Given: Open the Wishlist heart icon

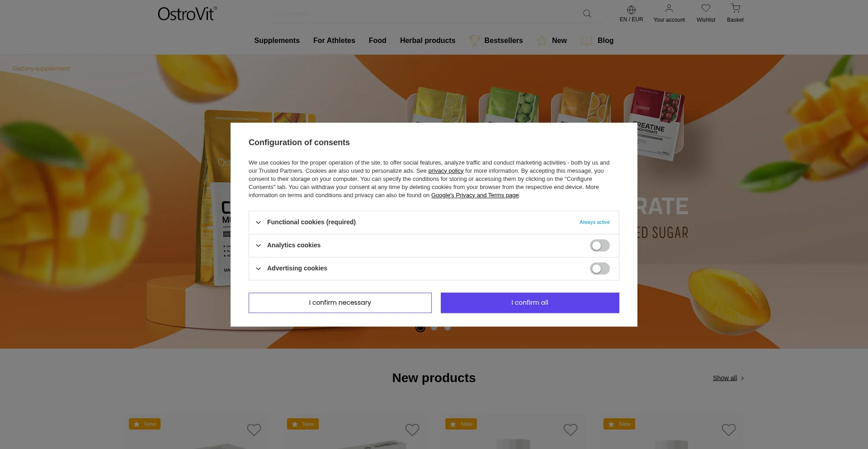Looking at the screenshot, I should pos(706,8).
